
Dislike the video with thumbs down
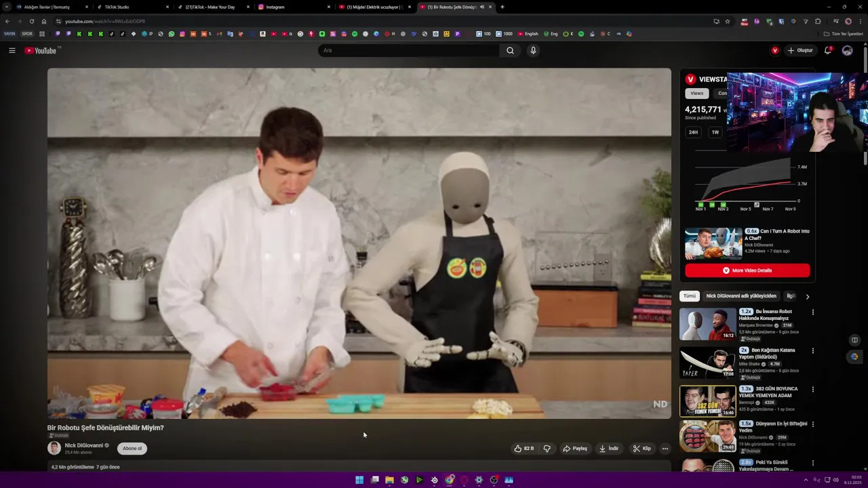(547, 448)
